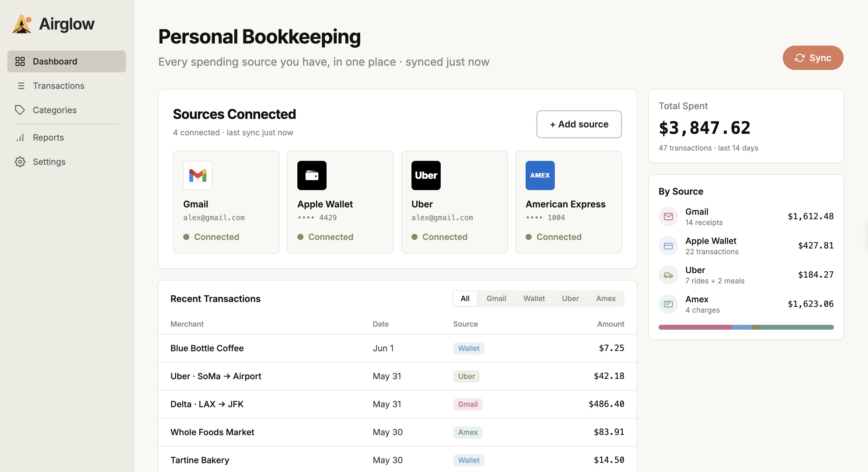Screen dimensions: 868x472
Task: Switch to the Amex filter tab
Action: point(606,298)
